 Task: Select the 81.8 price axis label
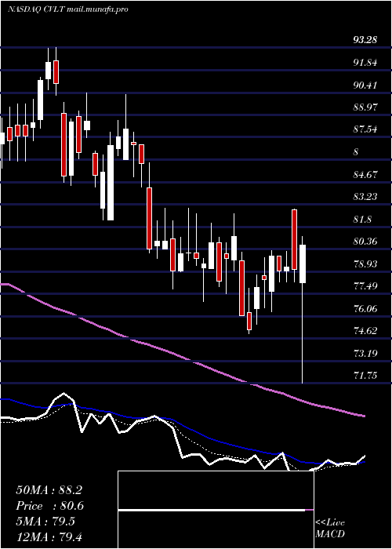tap(362, 220)
